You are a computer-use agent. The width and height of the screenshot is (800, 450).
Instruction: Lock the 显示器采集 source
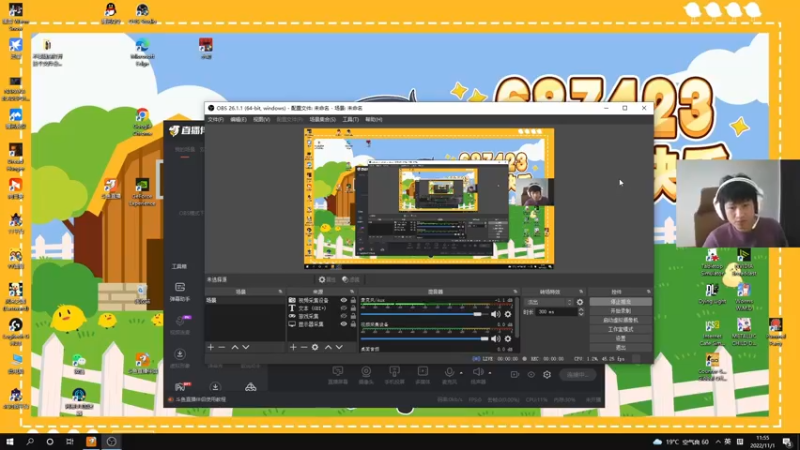point(353,324)
